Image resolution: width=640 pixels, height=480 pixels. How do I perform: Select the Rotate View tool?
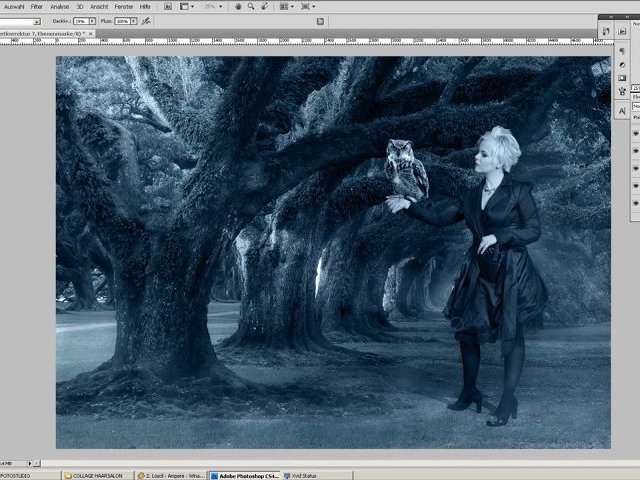point(264,6)
